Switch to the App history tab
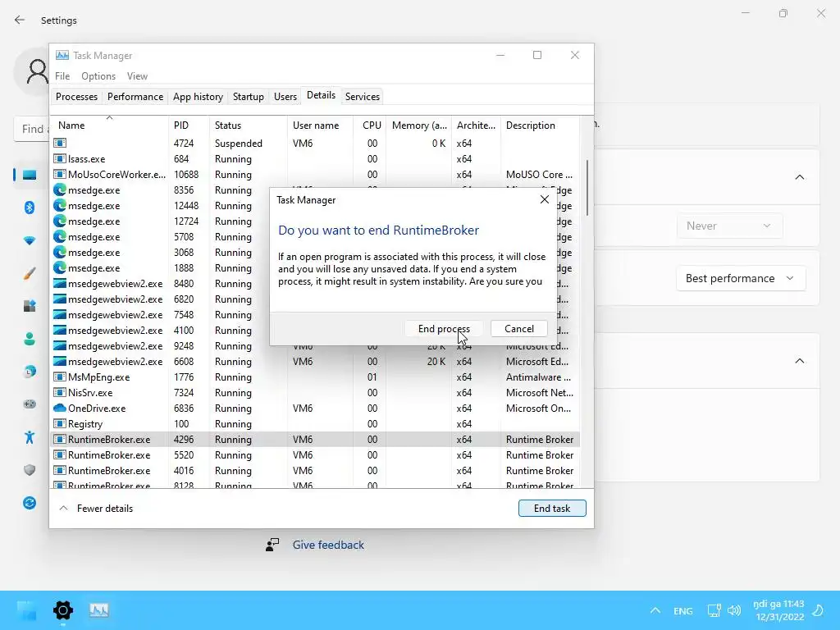The height and width of the screenshot is (630, 840). click(198, 97)
